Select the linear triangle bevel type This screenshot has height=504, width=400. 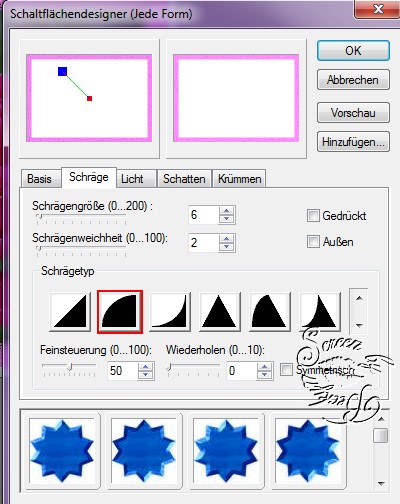(70, 311)
